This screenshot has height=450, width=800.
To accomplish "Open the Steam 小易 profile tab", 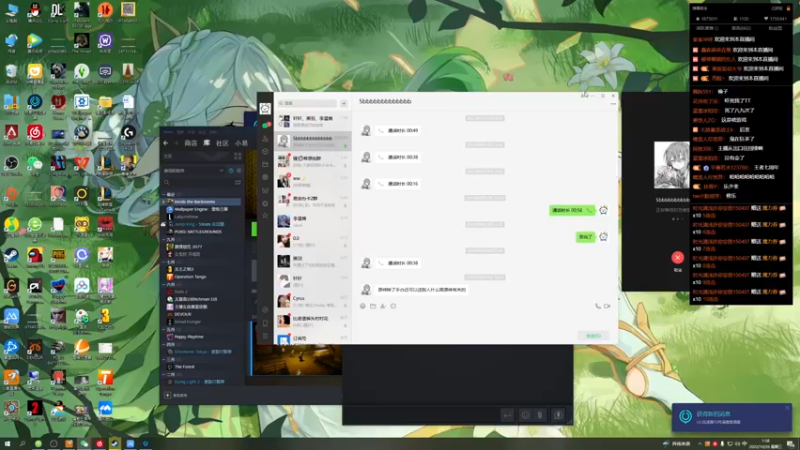I will coord(241,143).
